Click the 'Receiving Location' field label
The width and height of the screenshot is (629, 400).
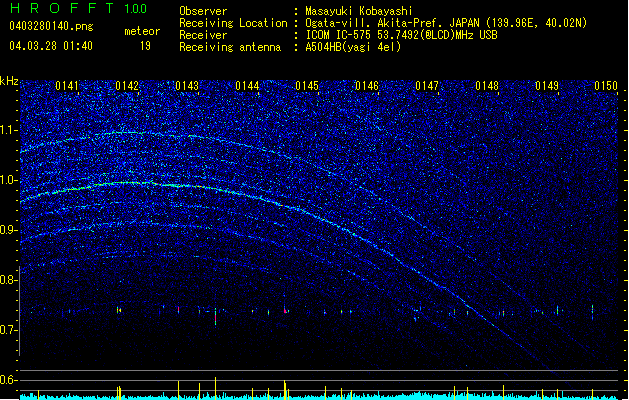[233, 23]
